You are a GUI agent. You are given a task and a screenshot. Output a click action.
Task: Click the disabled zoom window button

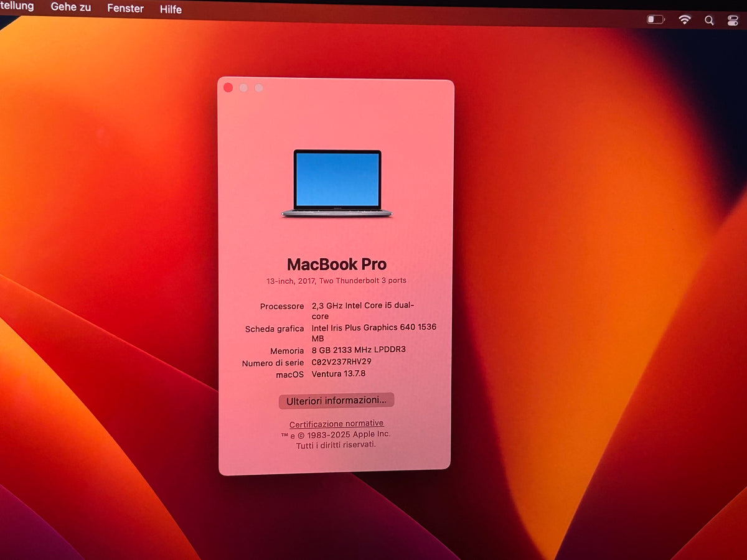(x=259, y=88)
